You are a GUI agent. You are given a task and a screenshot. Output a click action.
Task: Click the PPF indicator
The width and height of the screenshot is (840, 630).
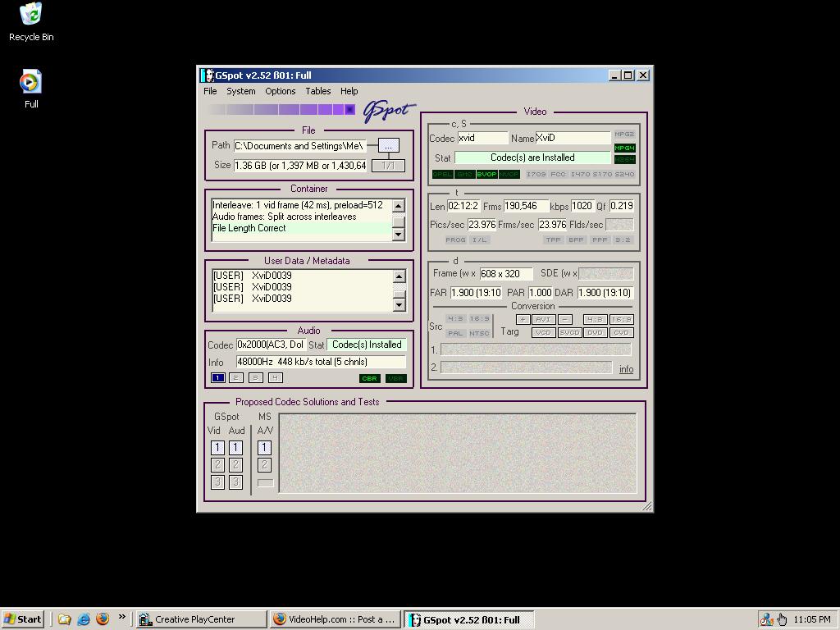pos(600,240)
